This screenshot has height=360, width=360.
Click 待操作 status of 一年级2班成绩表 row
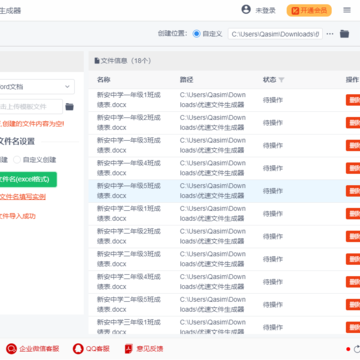click(x=273, y=123)
